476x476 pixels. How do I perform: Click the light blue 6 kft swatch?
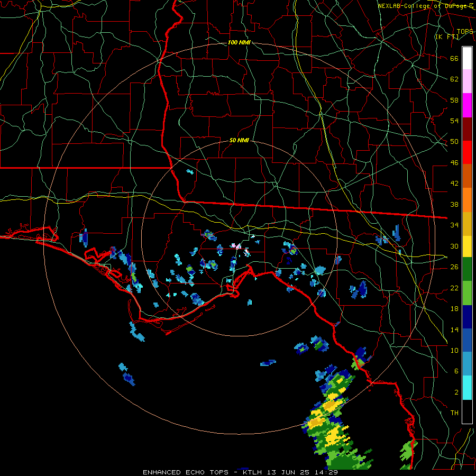467,364
